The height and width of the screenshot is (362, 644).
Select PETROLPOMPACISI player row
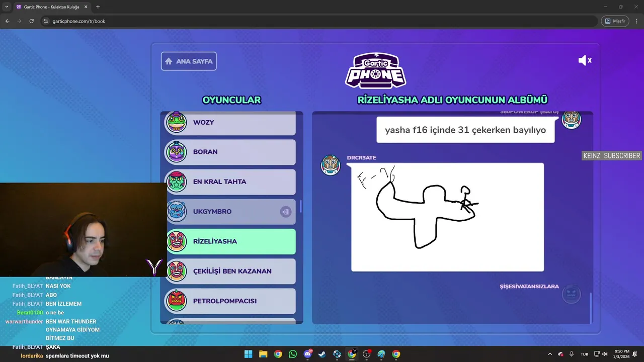pos(231,301)
